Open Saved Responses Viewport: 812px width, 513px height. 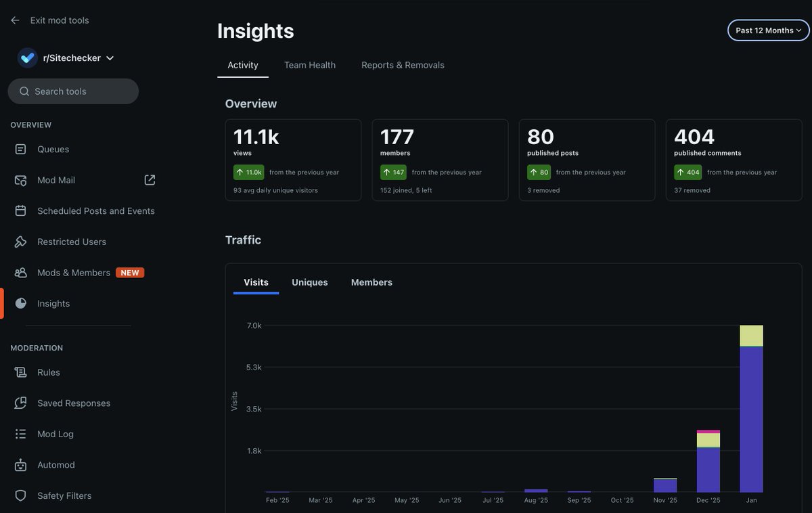point(73,402)
